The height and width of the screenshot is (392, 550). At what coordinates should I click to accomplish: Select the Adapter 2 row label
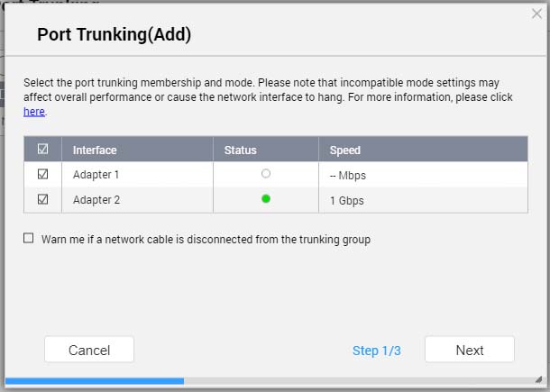pyautogui.click(x=96, y=200)
